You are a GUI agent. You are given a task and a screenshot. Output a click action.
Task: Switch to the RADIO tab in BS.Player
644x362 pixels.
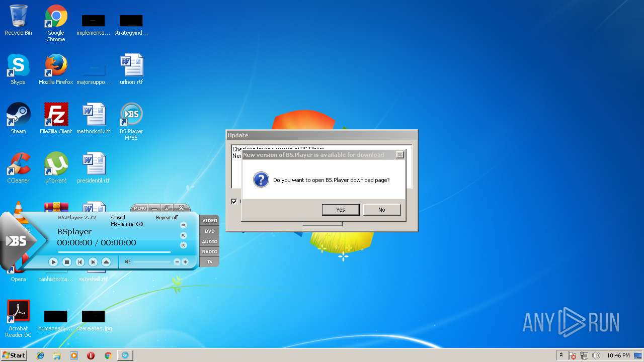(210, 252)
